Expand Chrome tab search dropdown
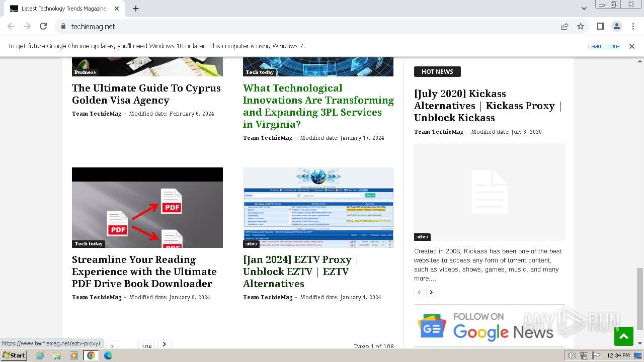 [x=584, y=9]
